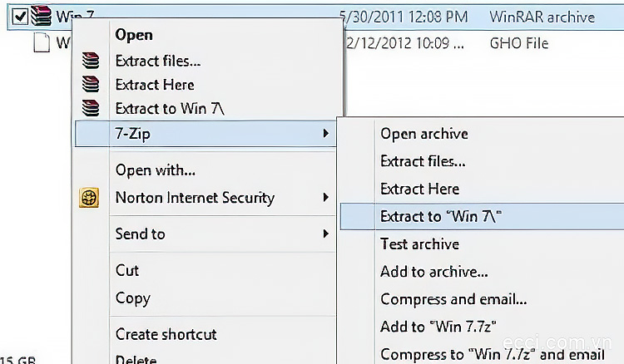
Task: Select the Send to menu entry
Action: click(140, 234)
